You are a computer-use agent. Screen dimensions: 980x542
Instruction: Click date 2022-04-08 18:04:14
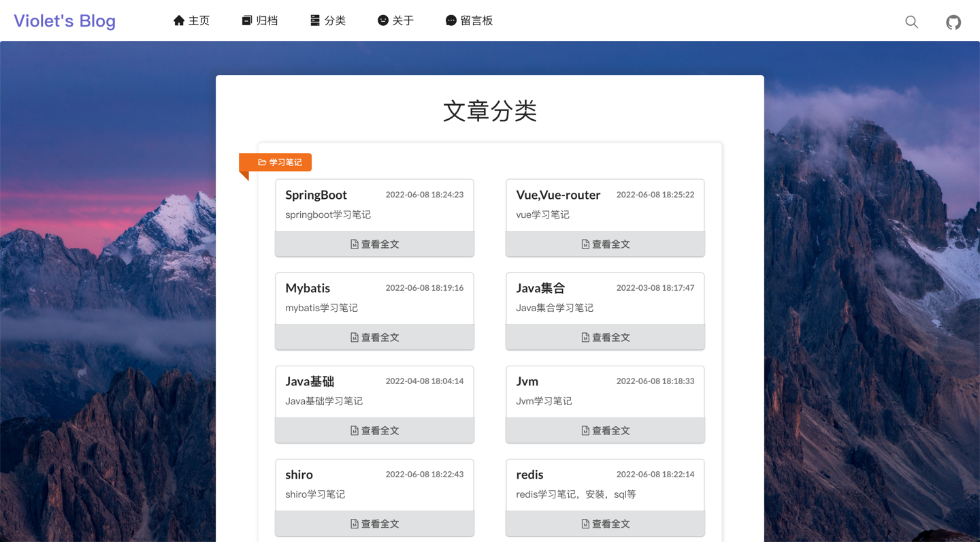pyautogui.click(x=425, y=381)
